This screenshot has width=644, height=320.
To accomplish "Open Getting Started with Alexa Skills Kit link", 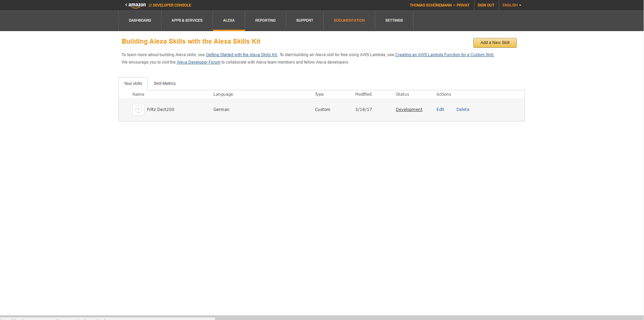I will (x=241, y=55).
